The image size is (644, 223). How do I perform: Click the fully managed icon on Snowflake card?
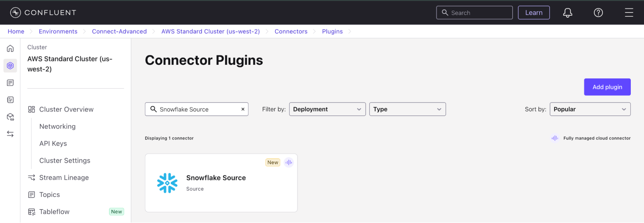coord(289,162)
